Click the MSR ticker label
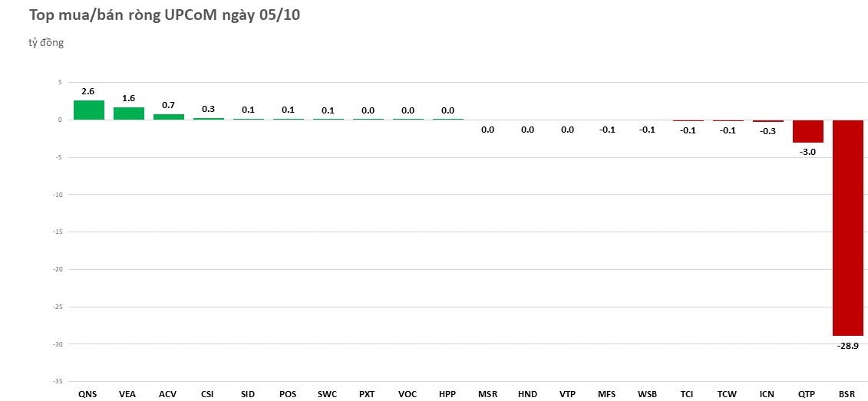868x401 pixels. click(x=487, y=394)
